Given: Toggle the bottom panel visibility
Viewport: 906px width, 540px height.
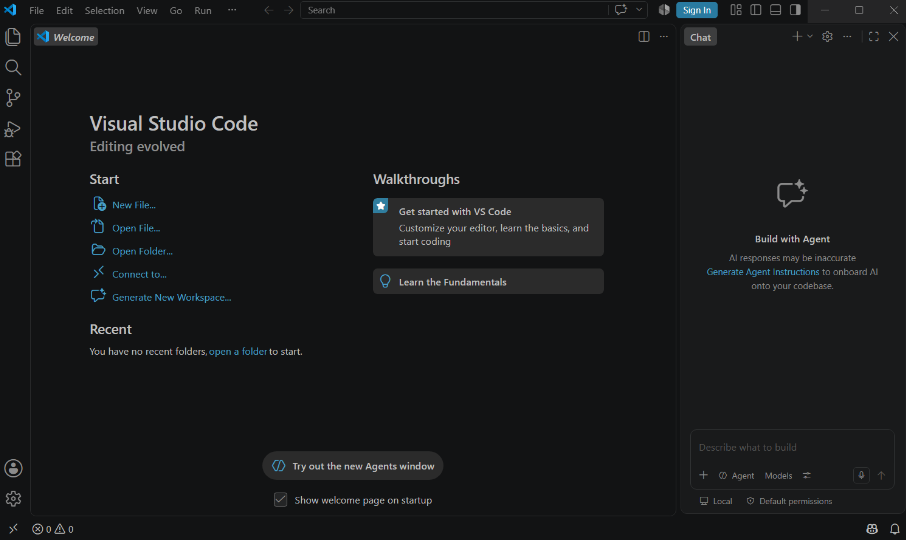Looking at the screenshot, I should 775,10.
